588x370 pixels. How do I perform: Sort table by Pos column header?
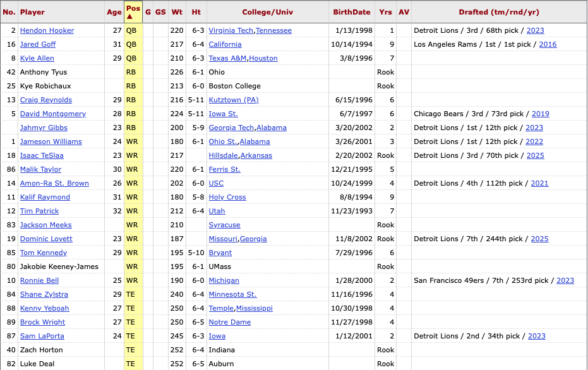click(133, 11)
